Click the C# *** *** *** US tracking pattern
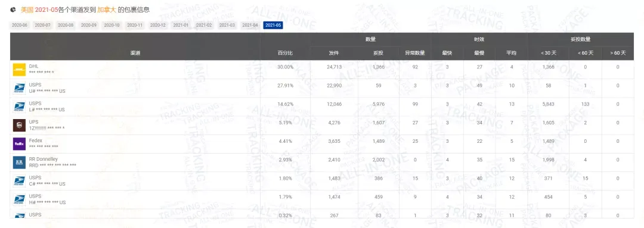The height and width of the screenshot is (228, 644). tap(47, 184)
